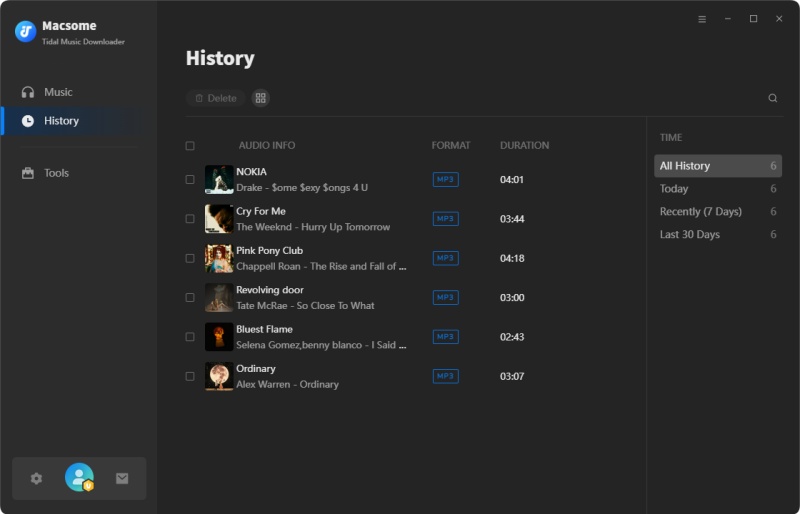Click the MP3 badge for Pink Pony Club

coord(445,258)
